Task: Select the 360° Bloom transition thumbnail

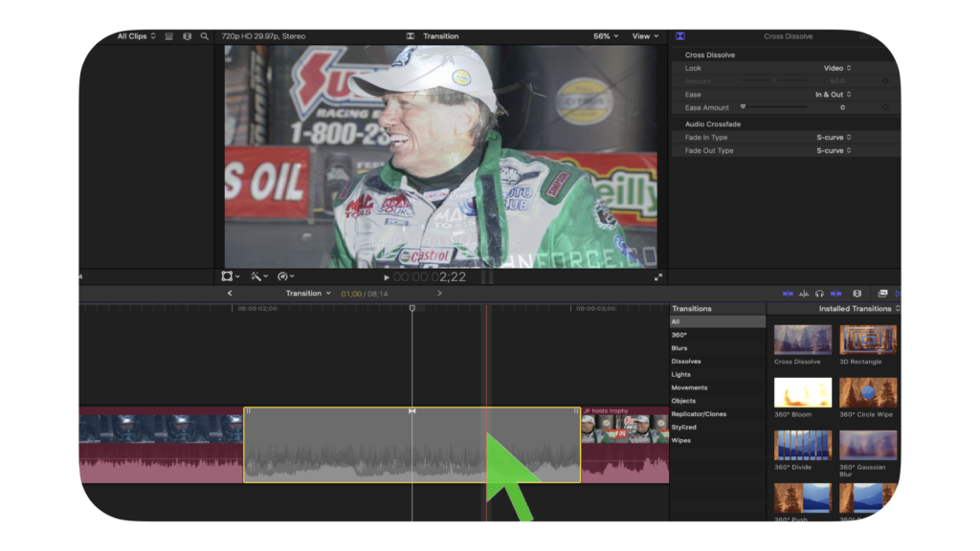Action: (803, 392)
